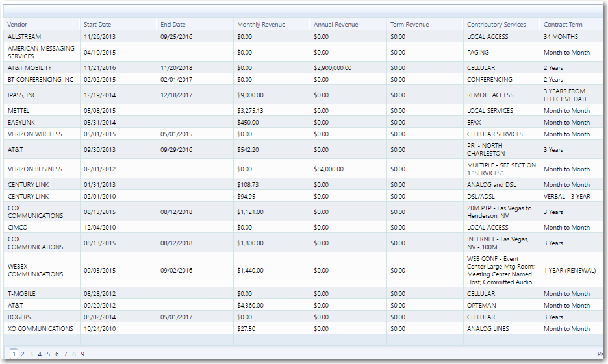
Task: Click the $94.95 monthly revenue value
Action: point(246,197)
